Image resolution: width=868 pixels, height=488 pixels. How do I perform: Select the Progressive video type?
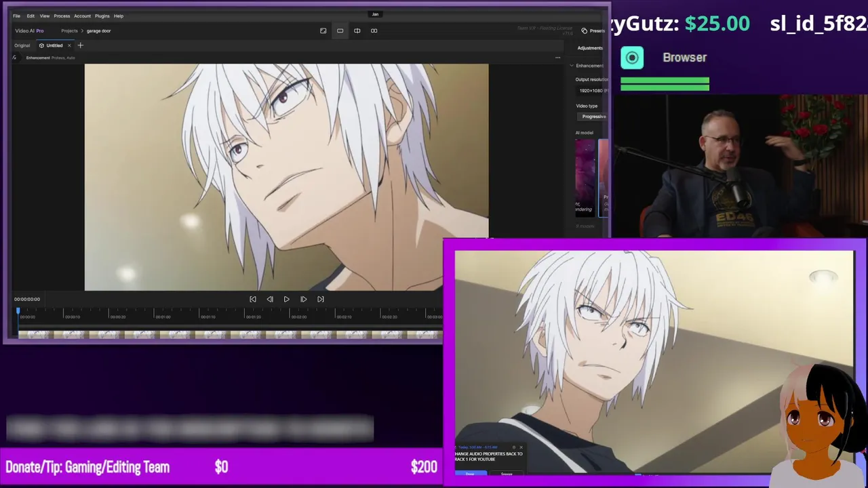tap(593, 117)
